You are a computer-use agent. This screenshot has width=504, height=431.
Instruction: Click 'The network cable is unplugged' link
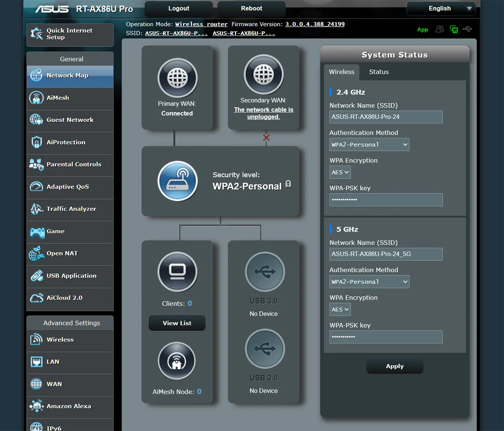(x=263, y=113)
